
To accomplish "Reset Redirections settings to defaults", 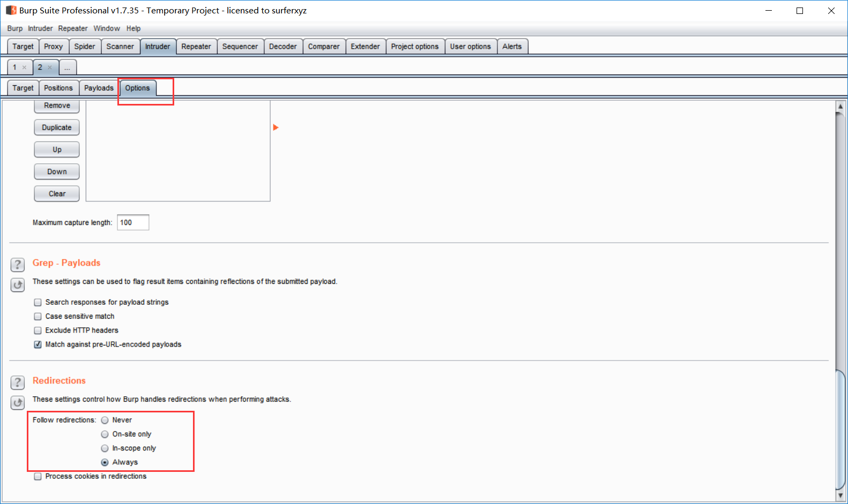I will pos(18,403).
